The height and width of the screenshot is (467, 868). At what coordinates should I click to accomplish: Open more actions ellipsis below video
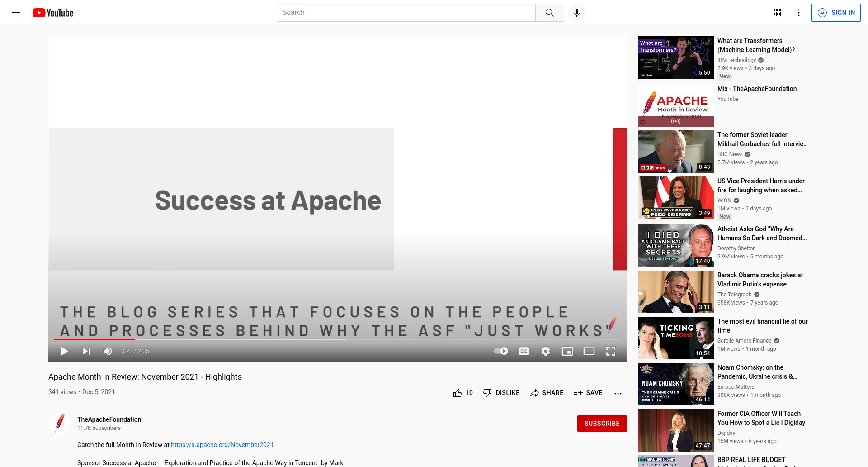point(618,393)
